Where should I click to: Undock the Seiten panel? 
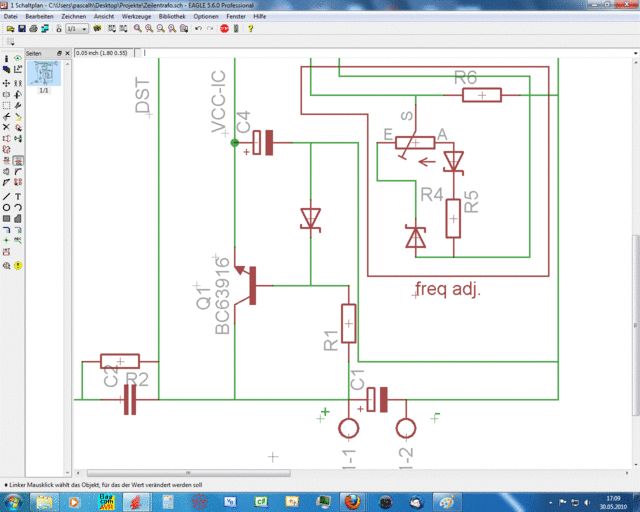(59, 53)
